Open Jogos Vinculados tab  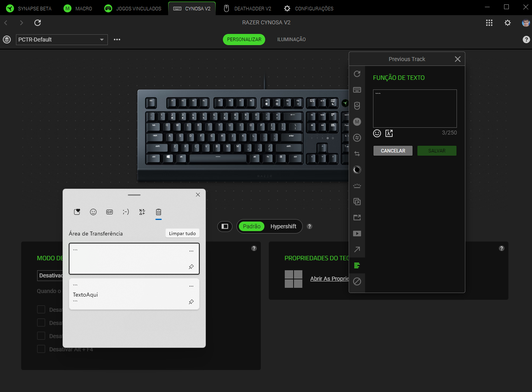(133, 8)
